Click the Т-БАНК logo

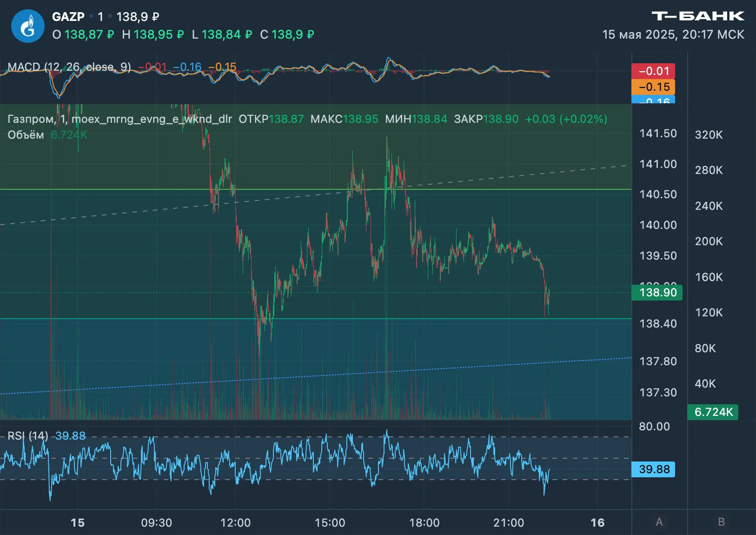[698, 16]
